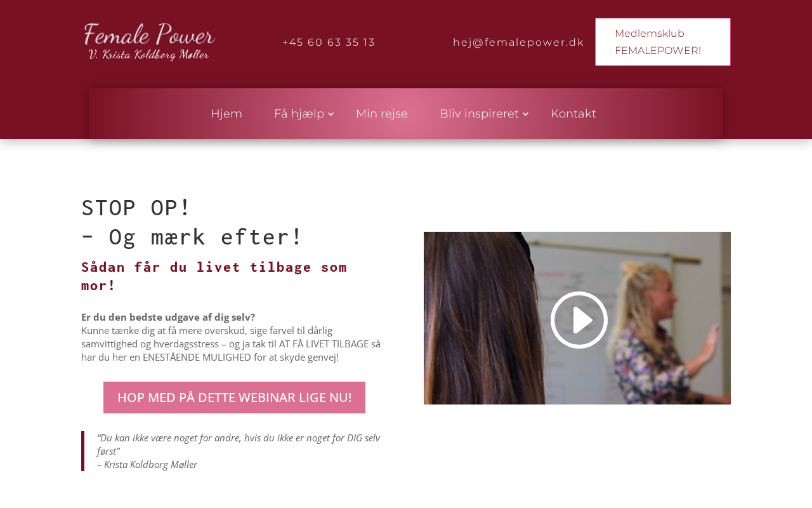This screenshot has width=812, height=508.
Task: Go to the Kontakt page
Action: click(573, 114)
